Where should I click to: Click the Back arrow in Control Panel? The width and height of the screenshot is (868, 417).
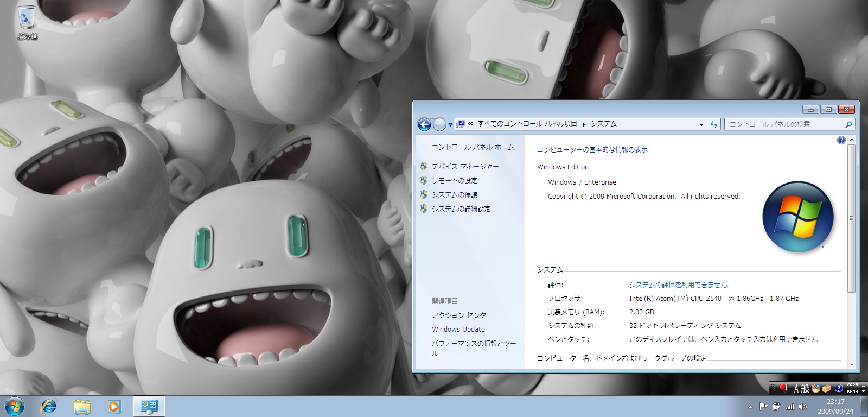point(424,124)
